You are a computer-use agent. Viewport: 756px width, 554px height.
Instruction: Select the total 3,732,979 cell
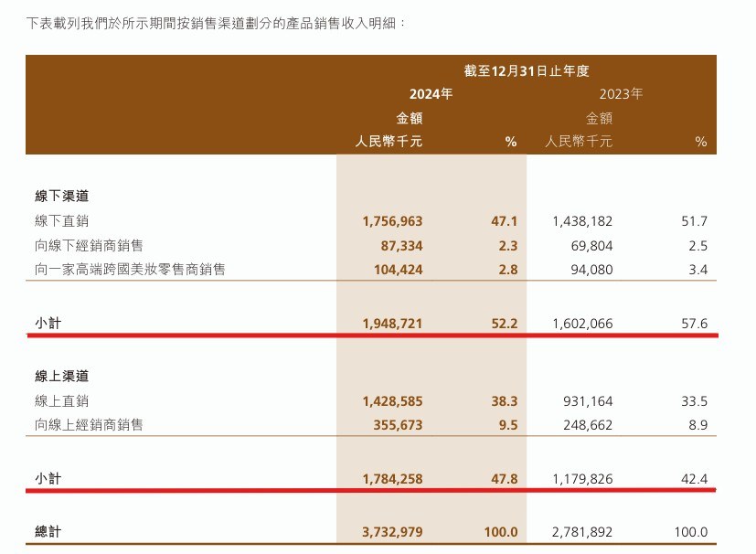(x=392, y=531)
